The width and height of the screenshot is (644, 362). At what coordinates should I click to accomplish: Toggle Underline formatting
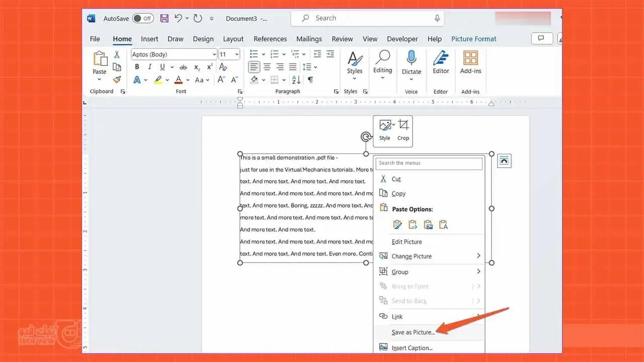point(163,67)
